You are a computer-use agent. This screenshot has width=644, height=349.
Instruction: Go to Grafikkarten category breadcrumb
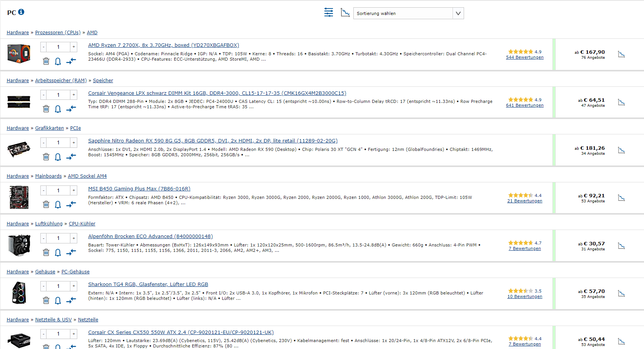pyautogui.click(x=50, y=128)
